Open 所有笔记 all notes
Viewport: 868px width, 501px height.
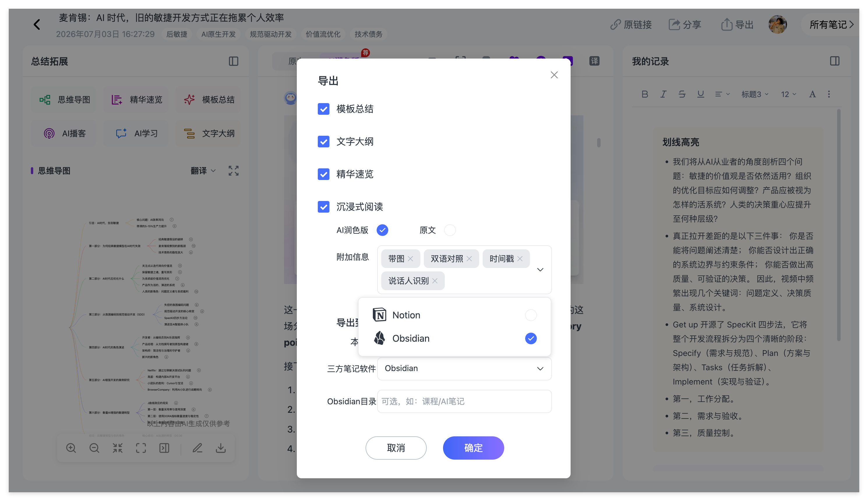click(x=831, y=24)
